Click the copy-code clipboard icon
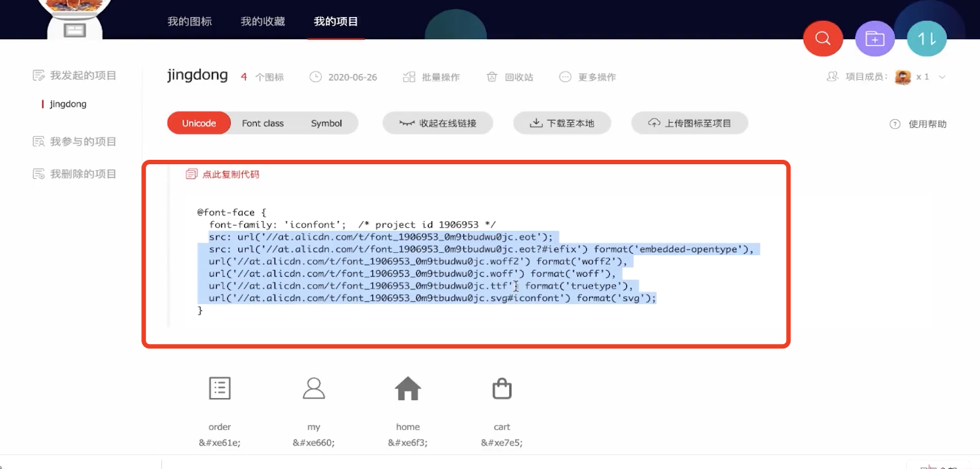Image resolution: width=980 pixels, height=469 pixels. [x=191, y=175]
